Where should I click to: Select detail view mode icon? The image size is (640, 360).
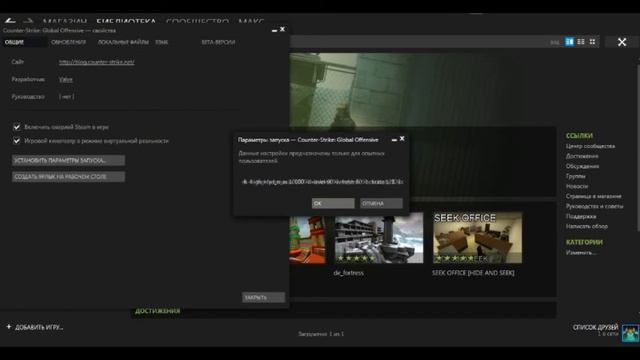click(x=569, y=42)
